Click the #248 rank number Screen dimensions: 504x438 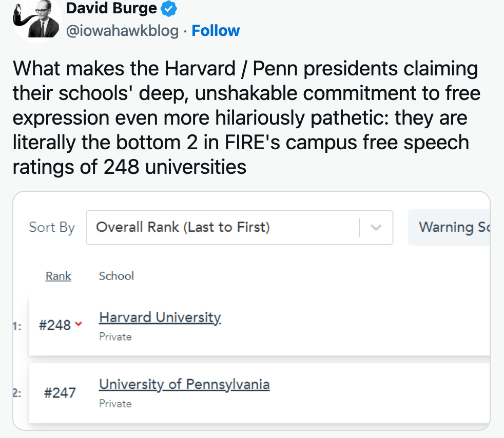(54, 325)
